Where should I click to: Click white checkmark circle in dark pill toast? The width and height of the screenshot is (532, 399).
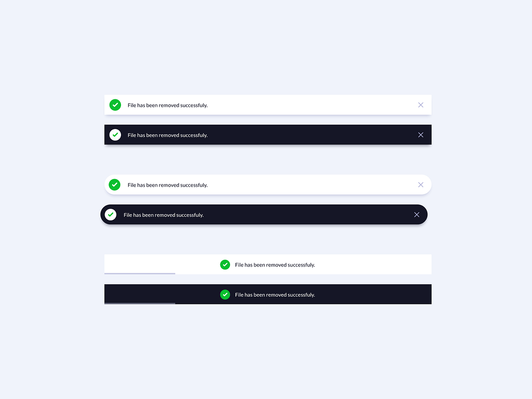point(110,215)
